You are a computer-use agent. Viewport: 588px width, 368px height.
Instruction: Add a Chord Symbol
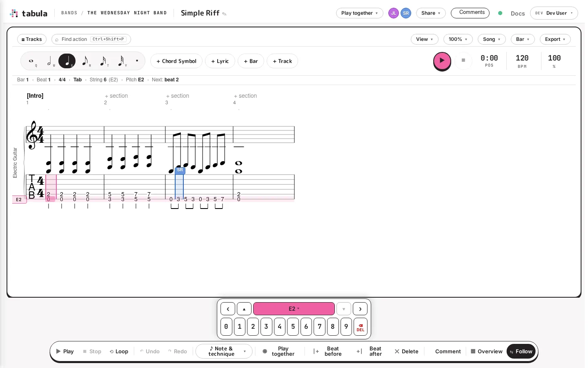pos(176,61)
